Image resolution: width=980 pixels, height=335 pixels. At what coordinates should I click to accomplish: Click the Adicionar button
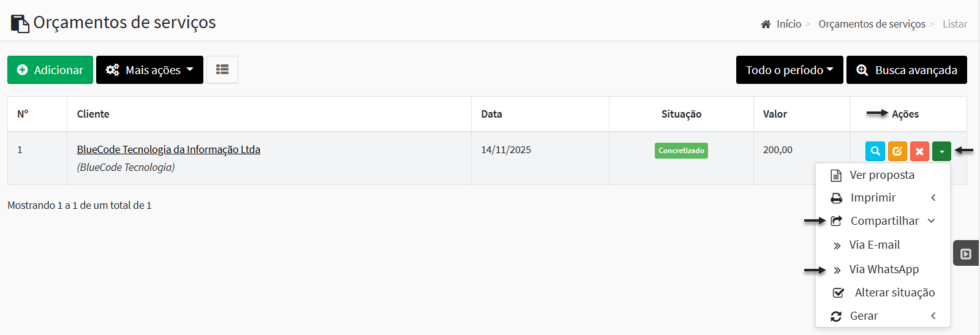(x=50, y=70)
